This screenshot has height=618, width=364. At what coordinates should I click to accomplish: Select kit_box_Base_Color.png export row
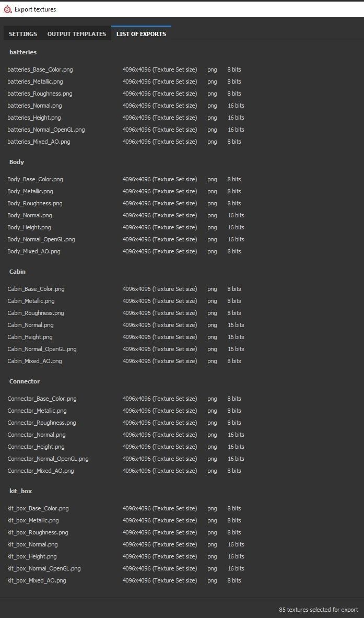point(38,508)
